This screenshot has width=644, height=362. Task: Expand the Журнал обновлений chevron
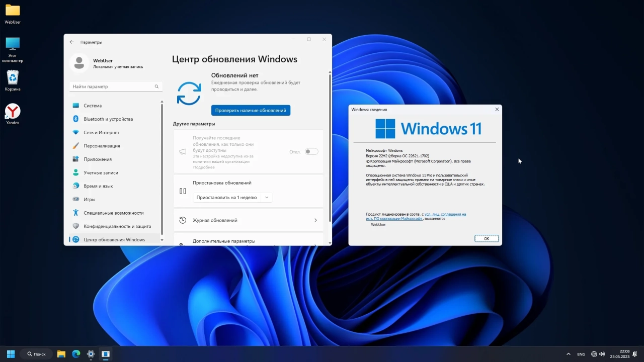[315, 220]
